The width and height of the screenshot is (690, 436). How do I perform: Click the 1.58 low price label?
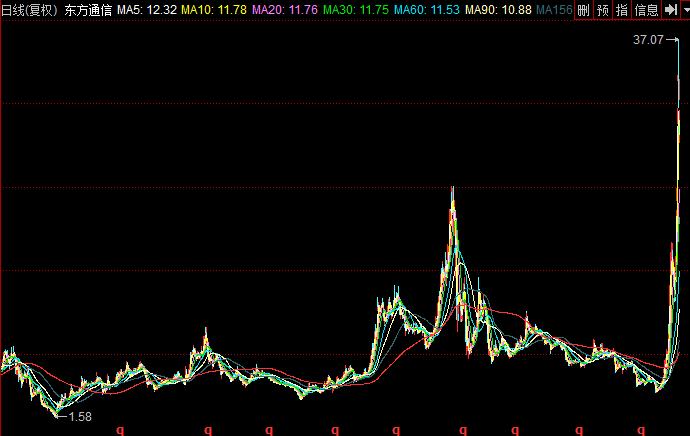pyautogui.click(x=80, y=417)
